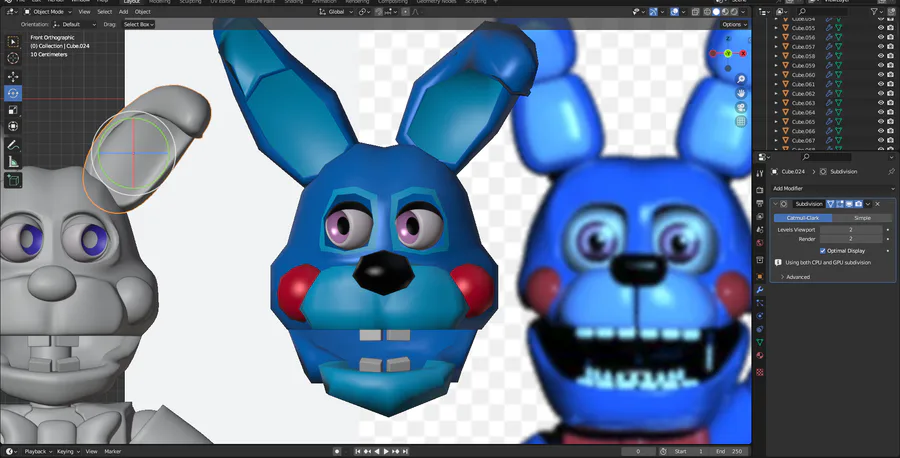
Task: Open the timeline Playback menu
Action: tap(37, 451)
